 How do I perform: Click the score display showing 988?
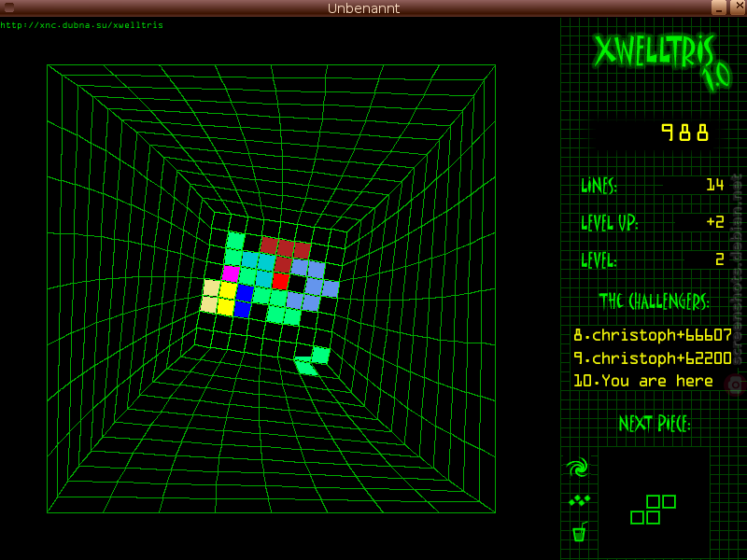pos(684,133)
